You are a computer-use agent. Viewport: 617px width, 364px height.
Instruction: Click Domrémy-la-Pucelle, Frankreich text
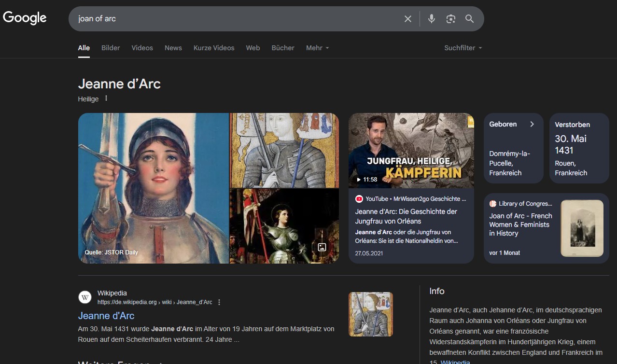[x=510, y=163]
